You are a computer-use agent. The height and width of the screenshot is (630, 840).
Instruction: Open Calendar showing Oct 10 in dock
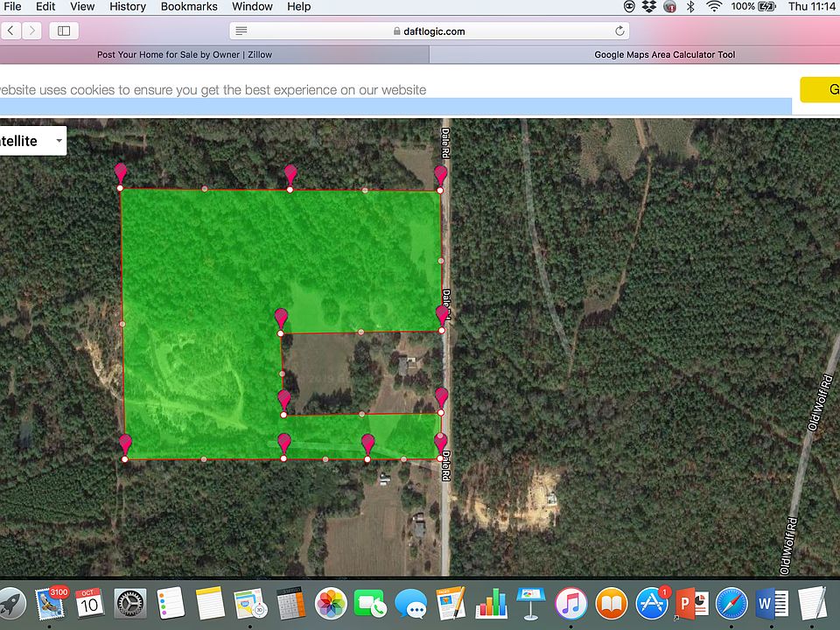point(89,604)
